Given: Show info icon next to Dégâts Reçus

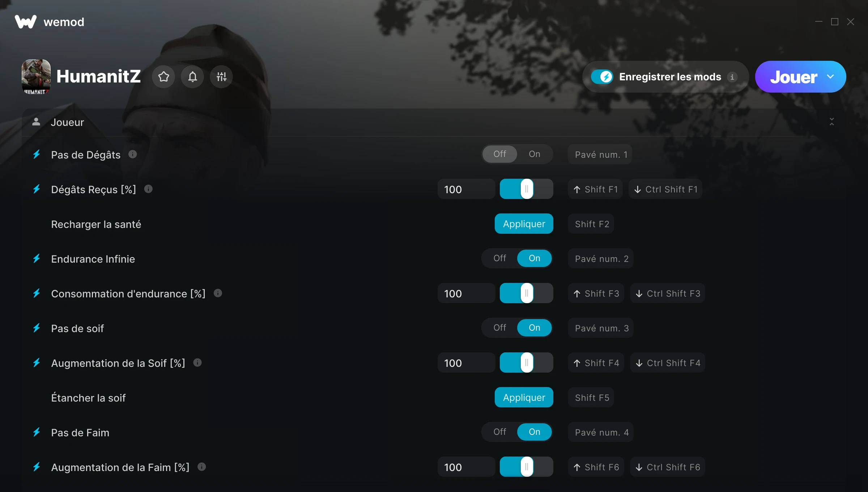Looking at the screenshot, I should tap(148, 189).
